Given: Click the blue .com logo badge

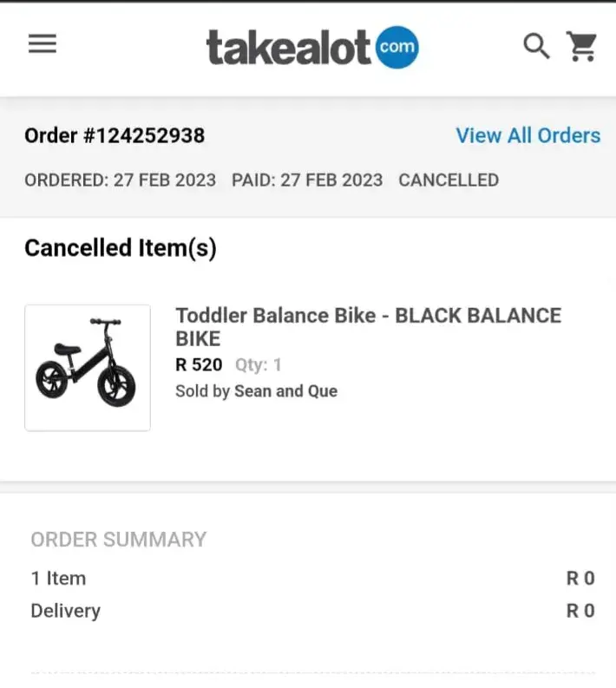Looking at the screenshot, I should pyautogui.click(x=396, y=47).
